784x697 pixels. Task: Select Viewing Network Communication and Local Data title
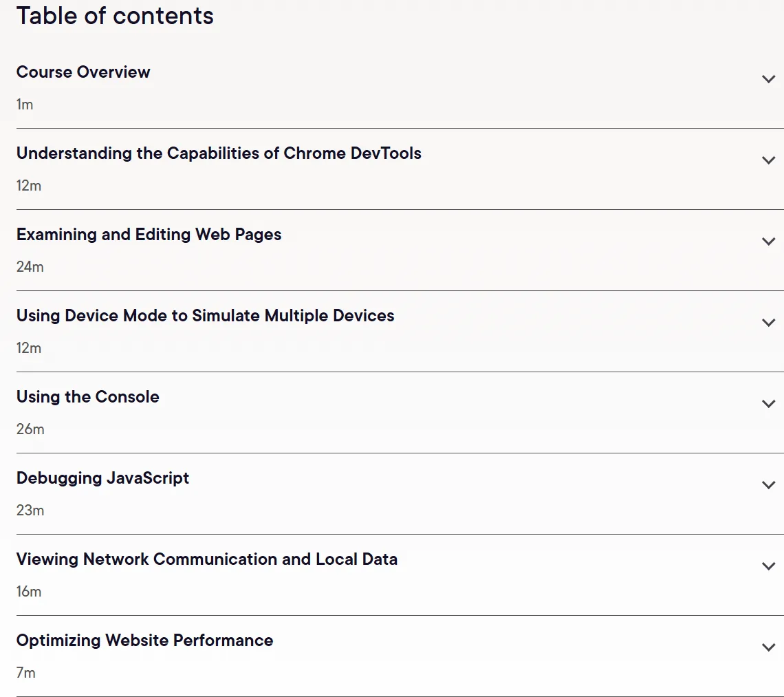[207, 559]
